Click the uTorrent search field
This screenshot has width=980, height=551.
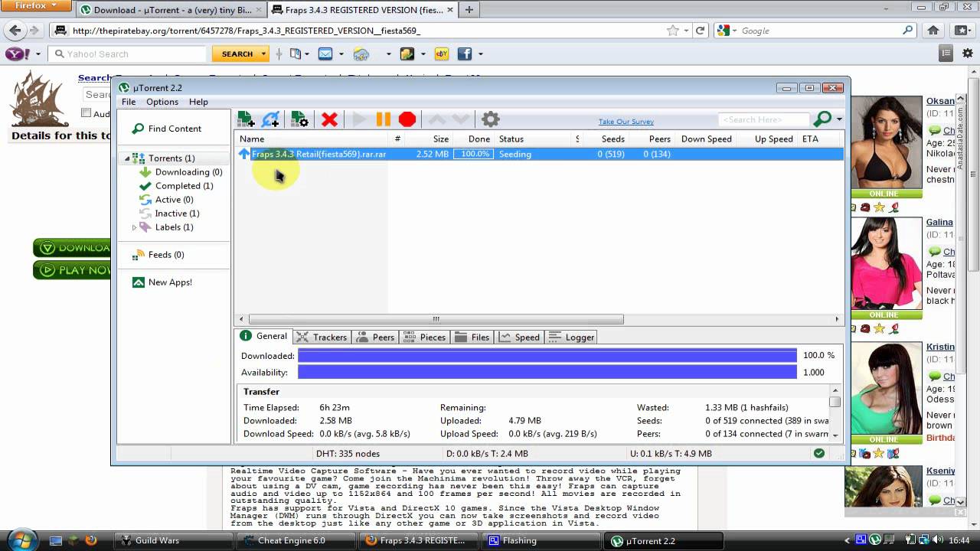tap(763, 119)
